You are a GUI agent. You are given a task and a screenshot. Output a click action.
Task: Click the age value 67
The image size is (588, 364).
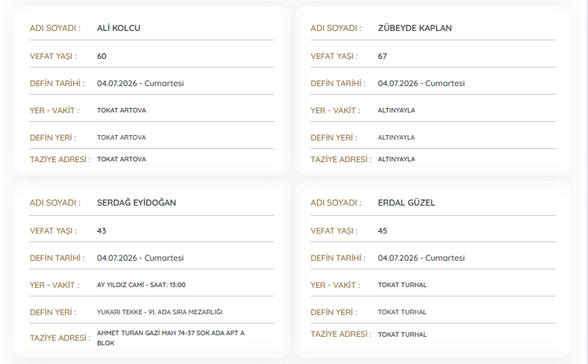382,56
